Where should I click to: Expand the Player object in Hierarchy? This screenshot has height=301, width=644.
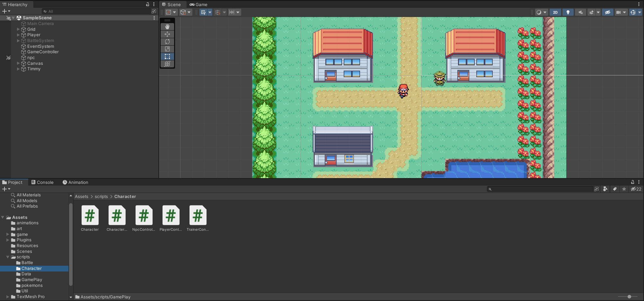[18, 35]
